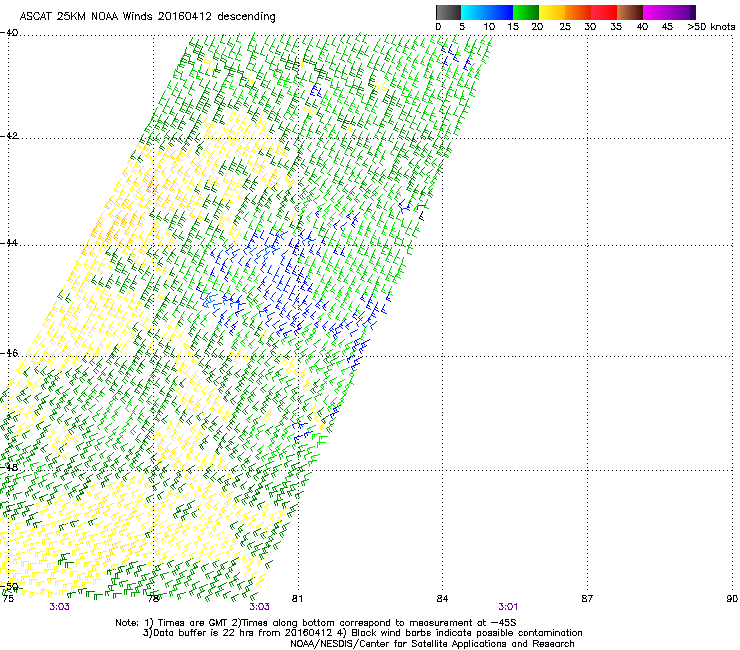
Task: Click the '81' longitude axis label
Action: click(297, 599)
